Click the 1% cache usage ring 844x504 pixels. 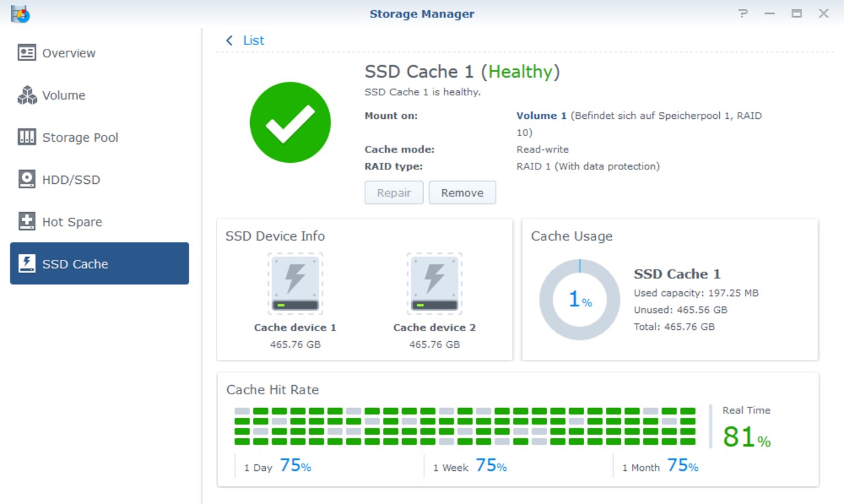pos(579,298)
